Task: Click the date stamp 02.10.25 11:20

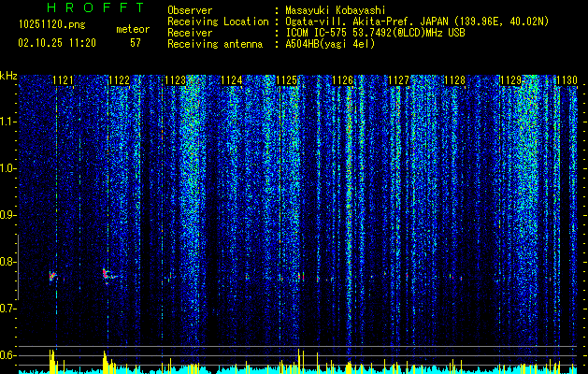Action: (x=57, y=43)
